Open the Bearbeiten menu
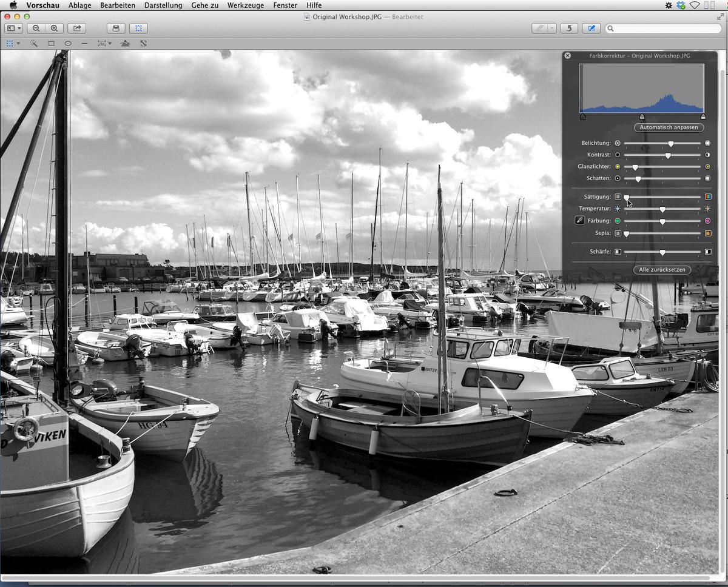Image resolution: width=728 pixels, height=587 pixels. point(118,5)
